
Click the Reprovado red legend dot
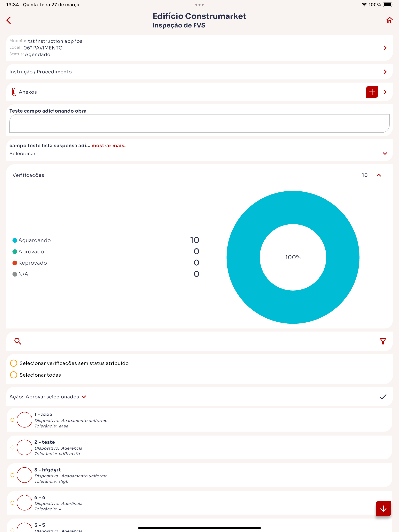point(15,263)
